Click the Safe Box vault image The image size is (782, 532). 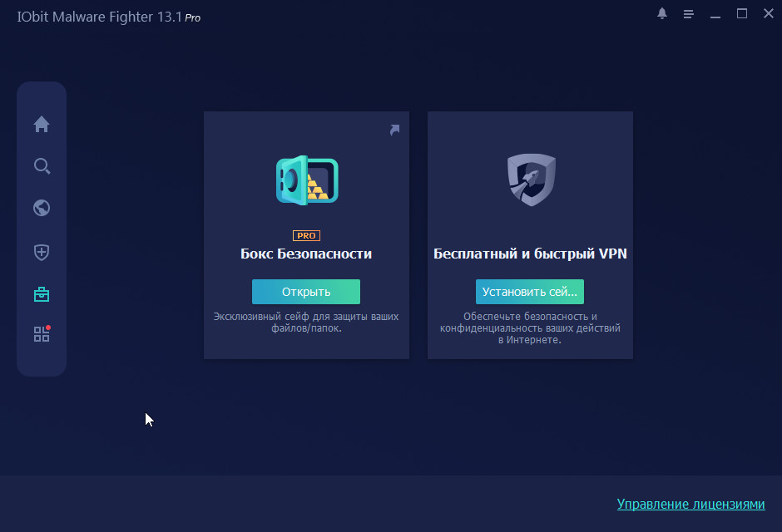pos(306,180)
